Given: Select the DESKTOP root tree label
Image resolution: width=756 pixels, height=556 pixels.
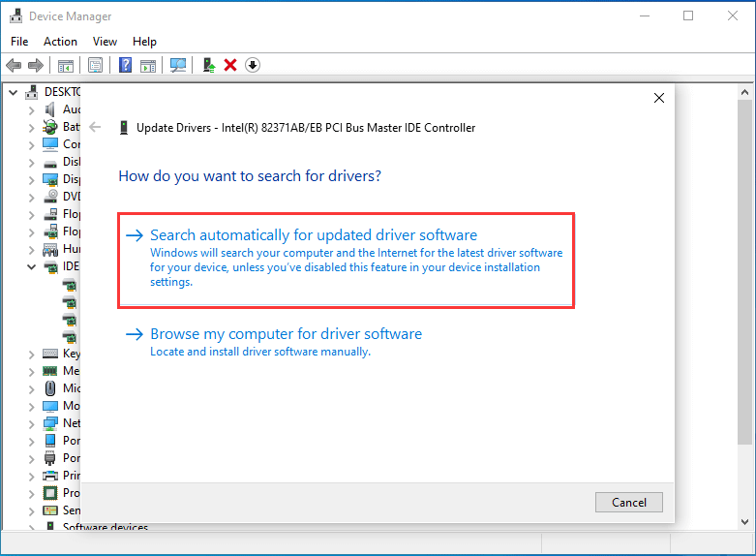Looking at the screenshot, I should pyautogui.click(x=62, y=92).
